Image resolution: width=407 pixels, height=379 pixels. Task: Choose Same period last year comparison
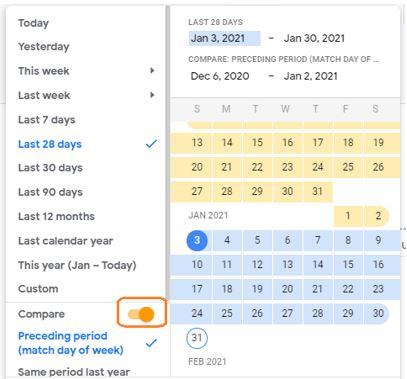74,372
